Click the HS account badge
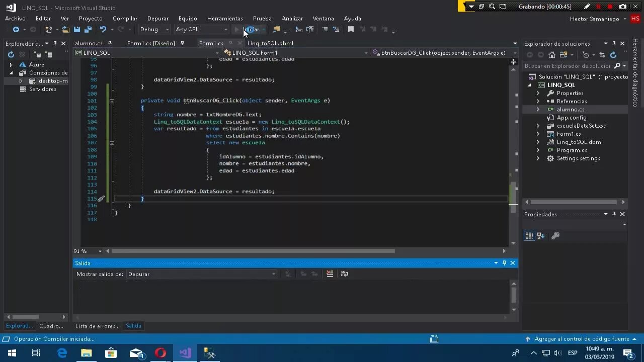The image size is (644, 362). (x=635, y=19)
